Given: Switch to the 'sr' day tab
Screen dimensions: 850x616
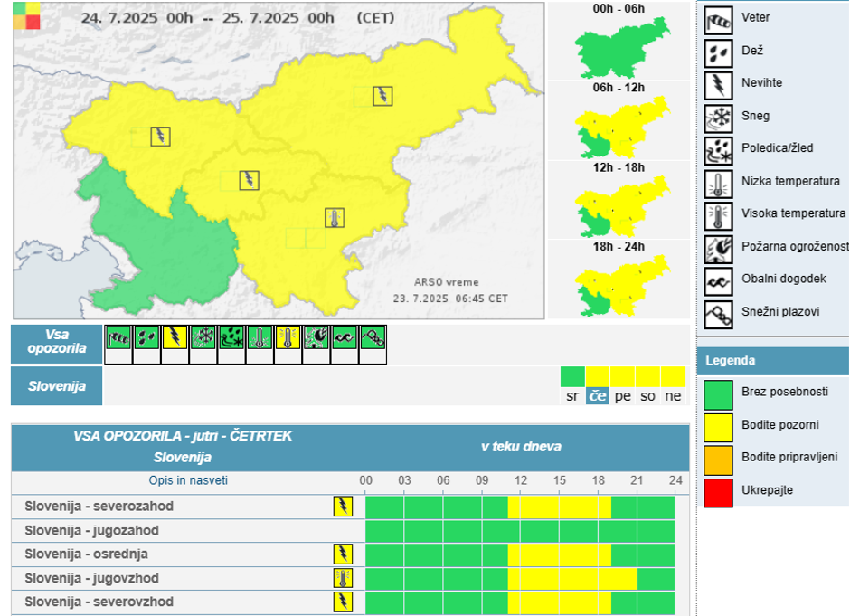Looking at the screenshot, I should [572, 396].
